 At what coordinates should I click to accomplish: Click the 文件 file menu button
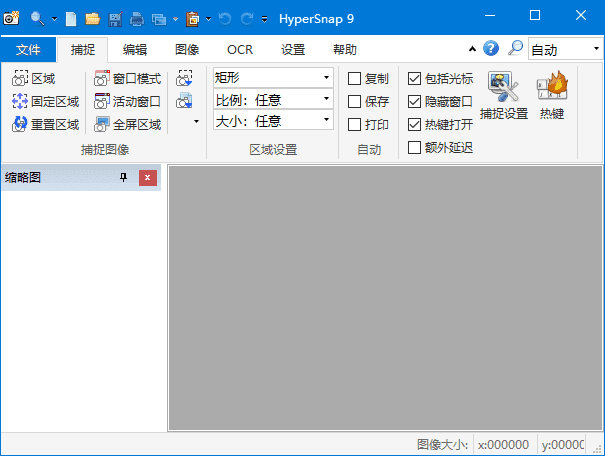coord(28,50)
